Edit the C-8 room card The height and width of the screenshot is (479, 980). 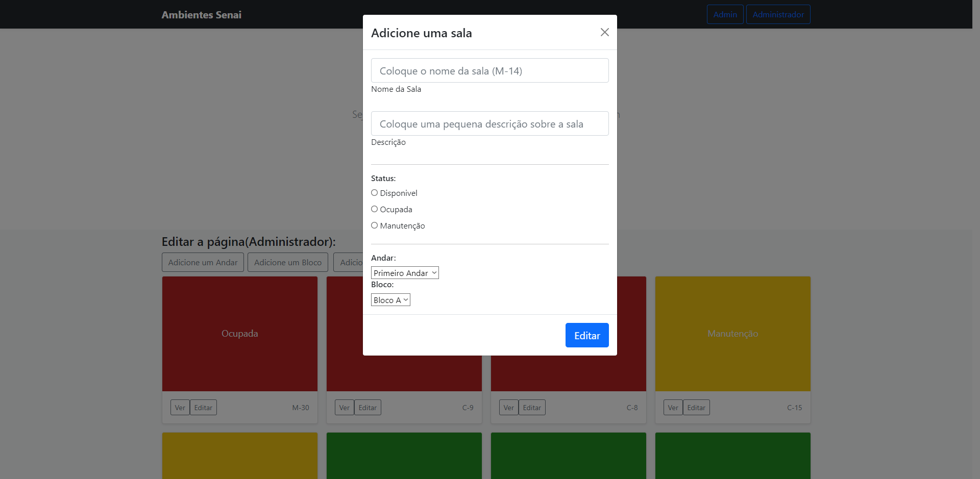pyautogui.click(x=532, y=408)
